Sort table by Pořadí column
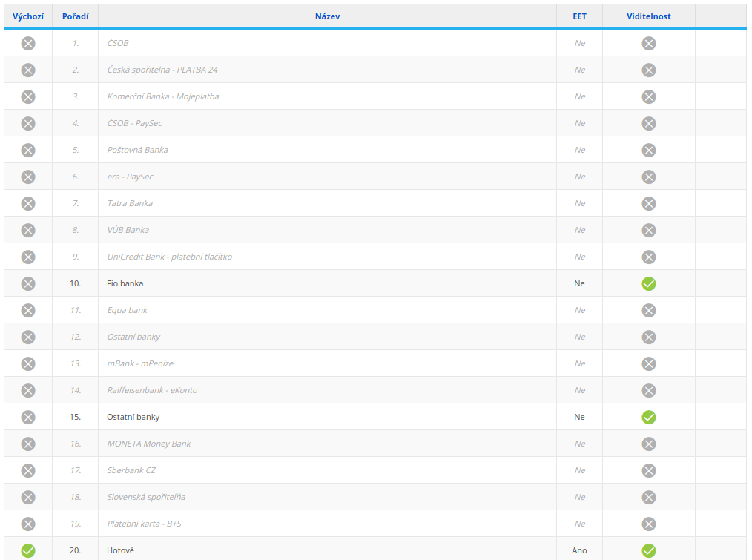 tap(76, 16)
